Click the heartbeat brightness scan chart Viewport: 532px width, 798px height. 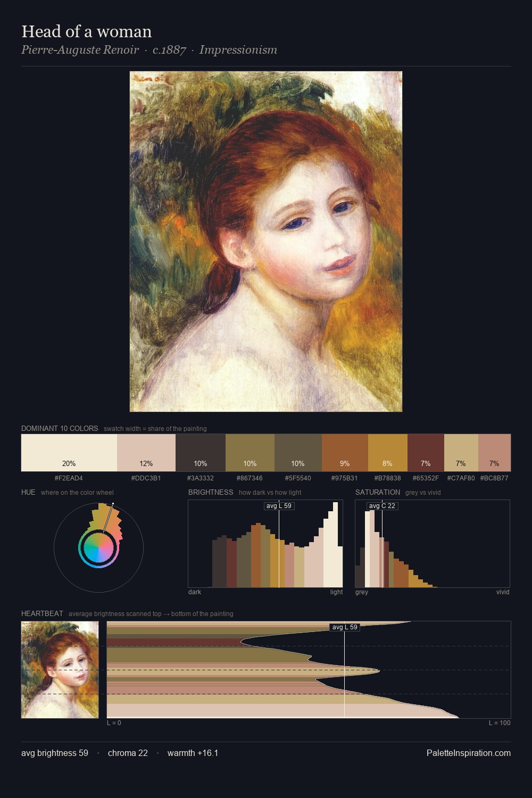pos(309,670)
